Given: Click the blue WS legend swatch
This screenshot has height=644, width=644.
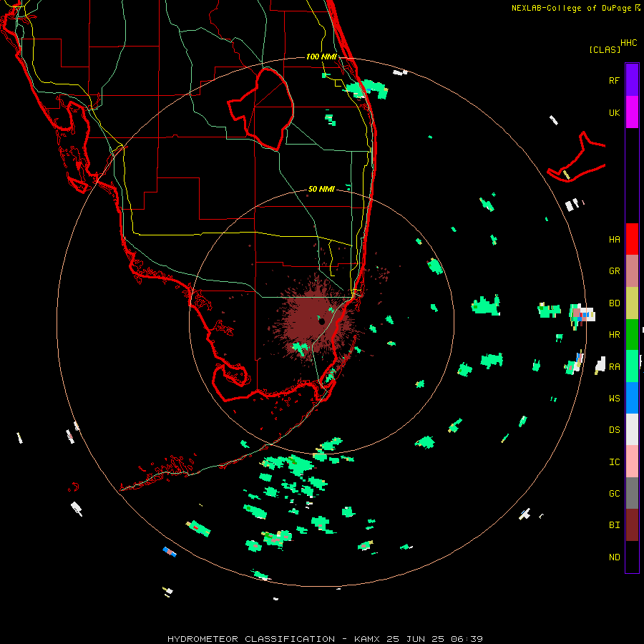Looking at the screenshot, I should click(x=632, y=398).
